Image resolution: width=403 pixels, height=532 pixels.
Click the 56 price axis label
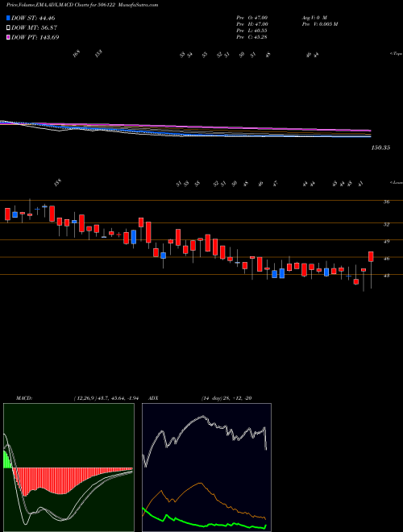coord(386,202)
